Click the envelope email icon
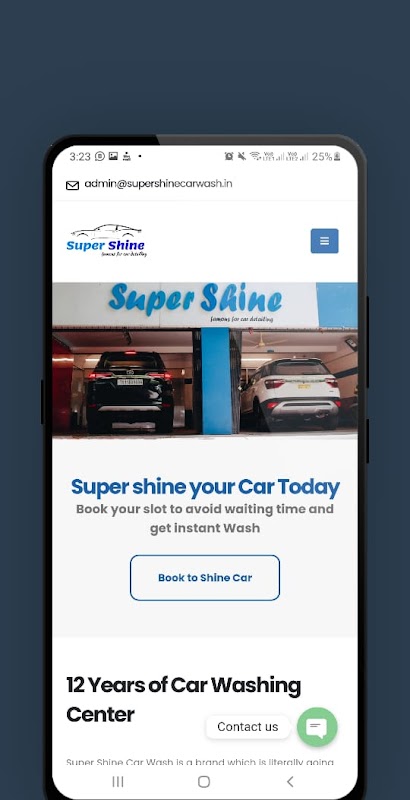Image resolution: width=410 pixels, height=800 pixels. 72,185
